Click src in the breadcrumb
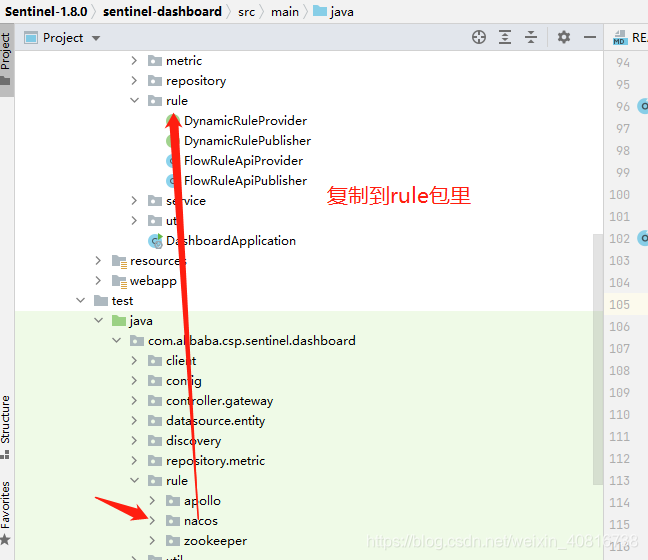The height and width of the screenshot is (560, 648). [246, 12]
